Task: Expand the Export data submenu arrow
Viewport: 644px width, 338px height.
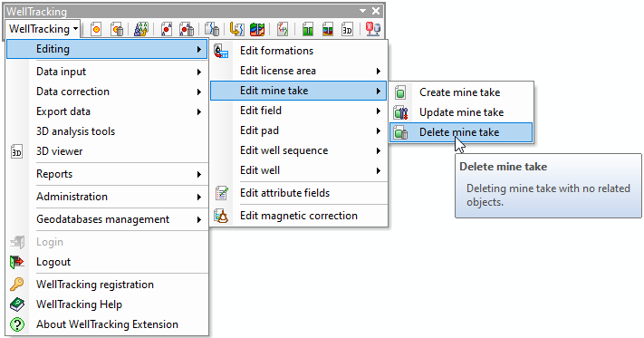Action: point(198,111)
